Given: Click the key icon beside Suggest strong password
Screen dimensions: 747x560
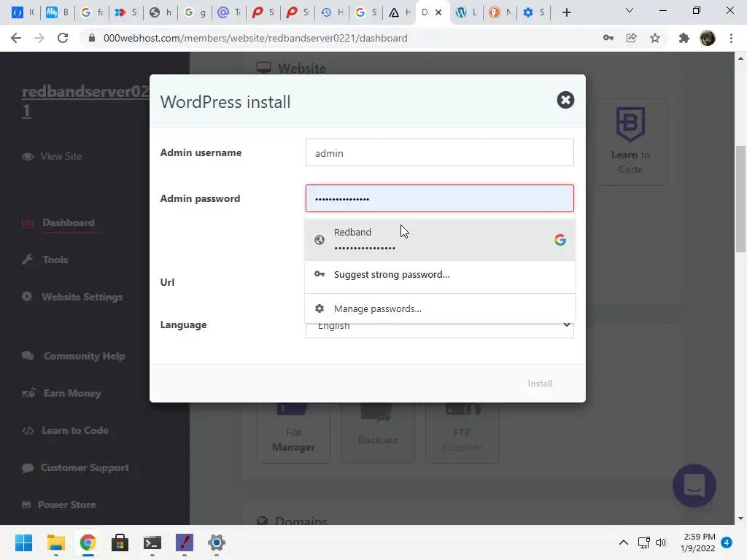Looking at the screenshot, I should (320, 274).
